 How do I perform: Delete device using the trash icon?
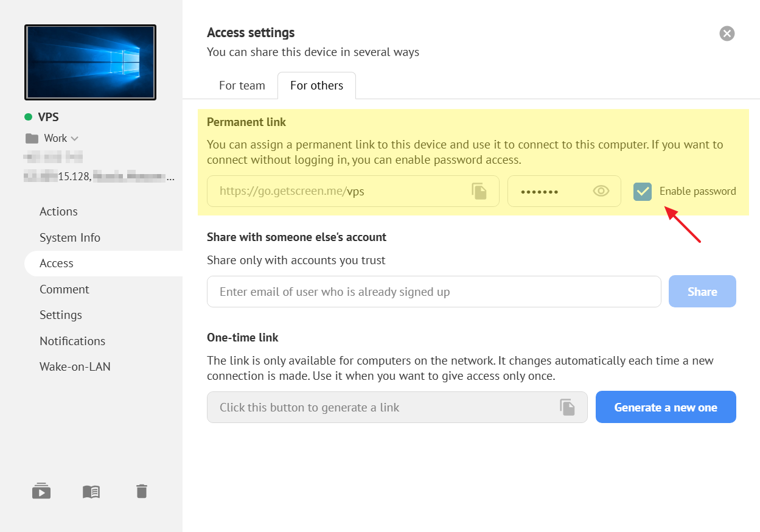click(142, 491)
